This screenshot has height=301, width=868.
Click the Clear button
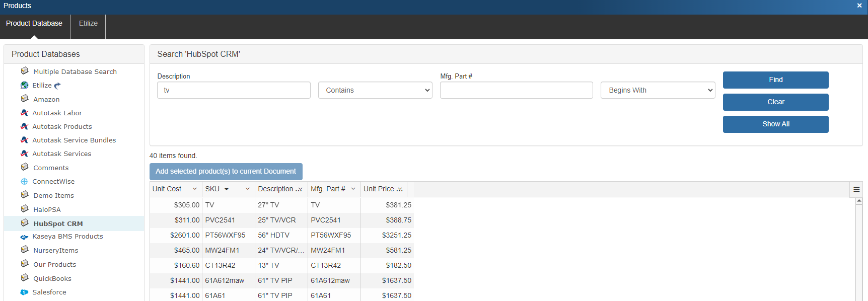point(775,102)
